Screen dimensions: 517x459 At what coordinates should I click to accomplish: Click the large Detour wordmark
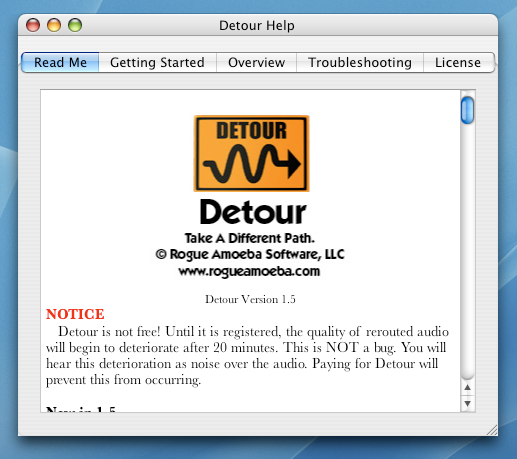point(253,212)
